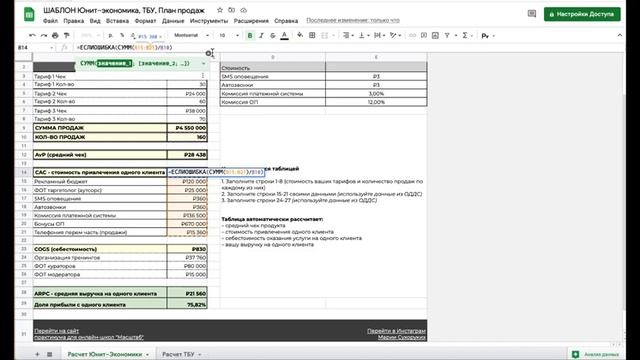Open the all sheets list icon
Screen dimensions: 640x360
[x=49, y=354]
